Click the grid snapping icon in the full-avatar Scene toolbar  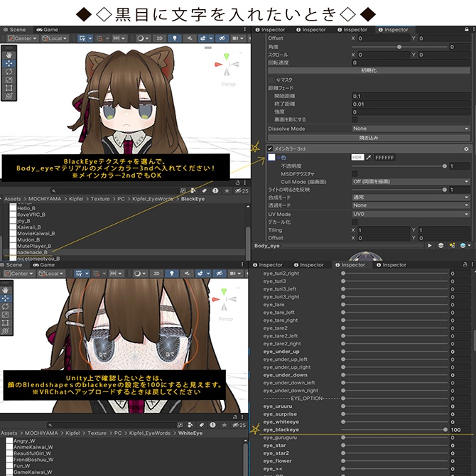tap(99, 38)
